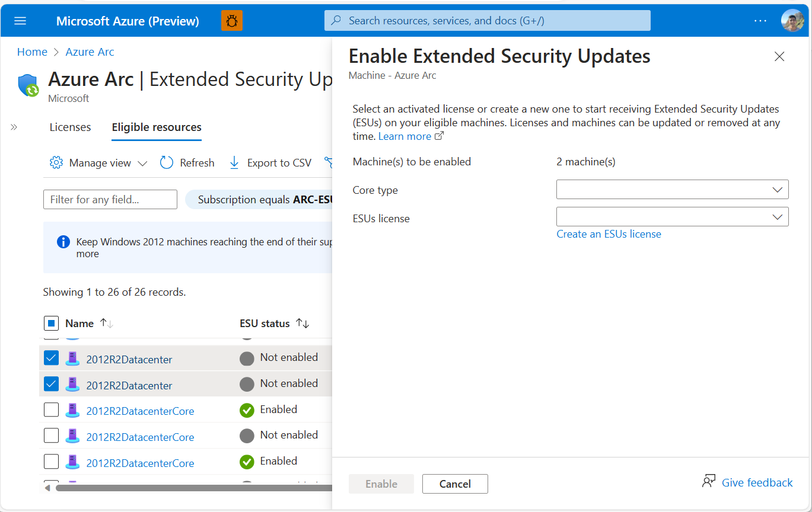The width and height of the screenshot is (812, 512).
Task: Switch to the Licenses tab
Action: pyautogui.click(x=70, y=127)
